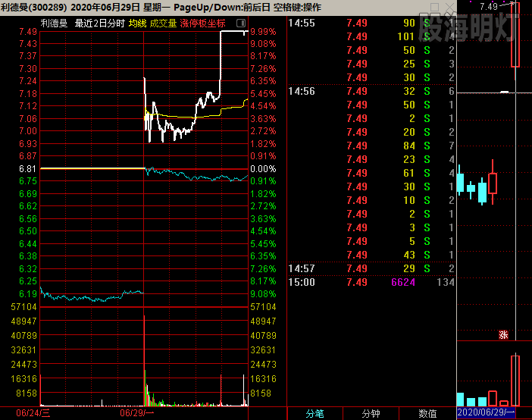532x420 pixels.
Task: Click the 均线 legend label
Action: click(137, 24)
